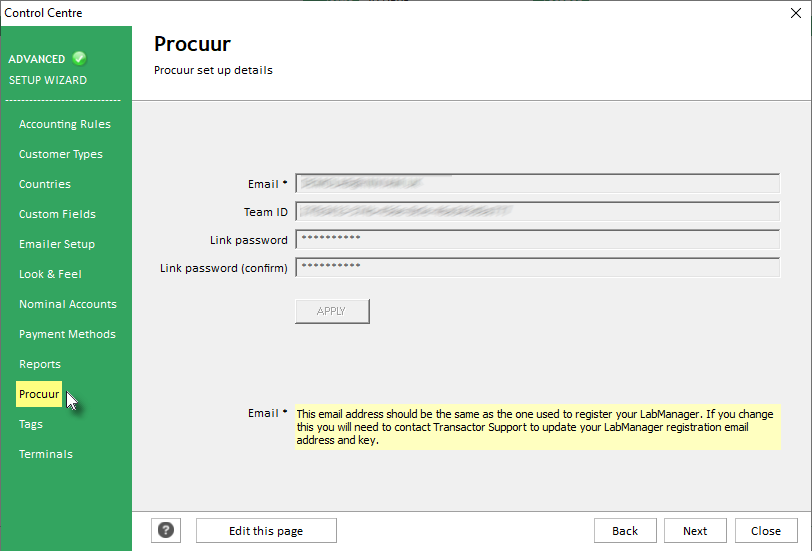This screenshot has height=551, width=812.
Task: Select highlighted Procuur sidebar item
Action: 39,394
